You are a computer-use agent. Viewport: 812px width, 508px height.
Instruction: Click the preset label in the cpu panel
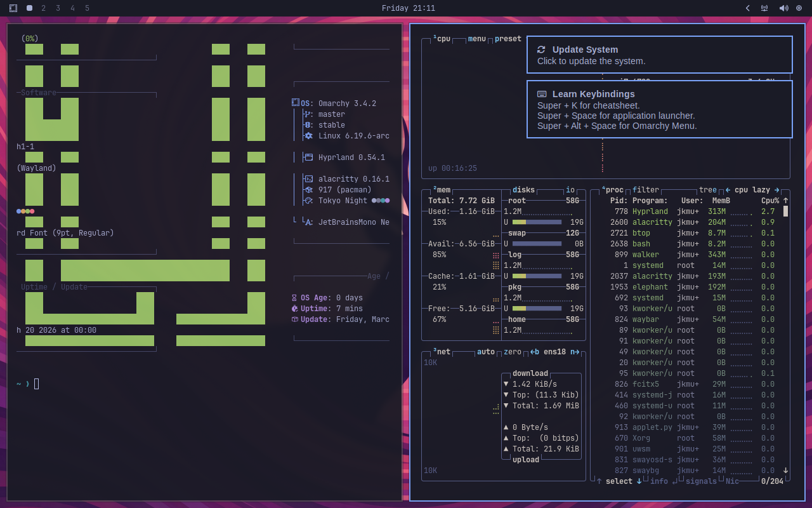(x=507, y=39)
